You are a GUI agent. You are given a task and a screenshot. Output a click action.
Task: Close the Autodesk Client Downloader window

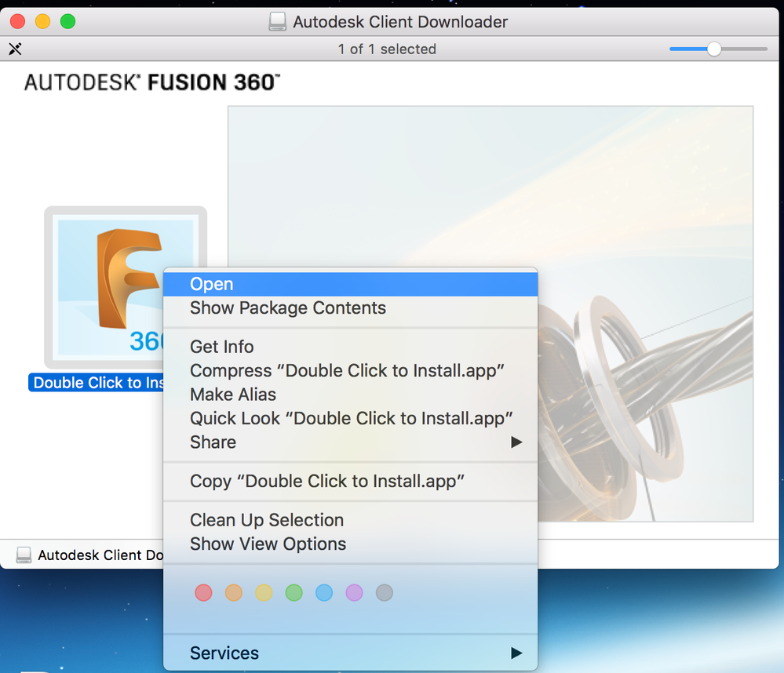(17, 21)
